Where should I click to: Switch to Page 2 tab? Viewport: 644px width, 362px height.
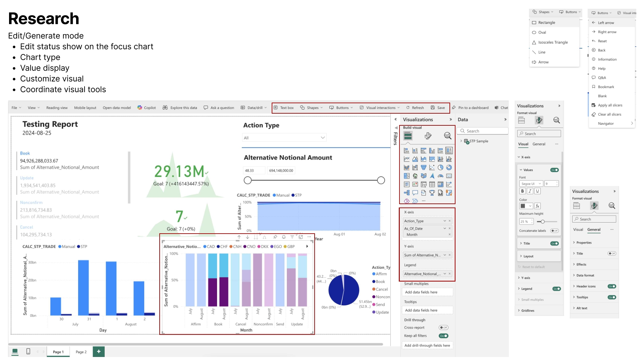pos(81,352)
